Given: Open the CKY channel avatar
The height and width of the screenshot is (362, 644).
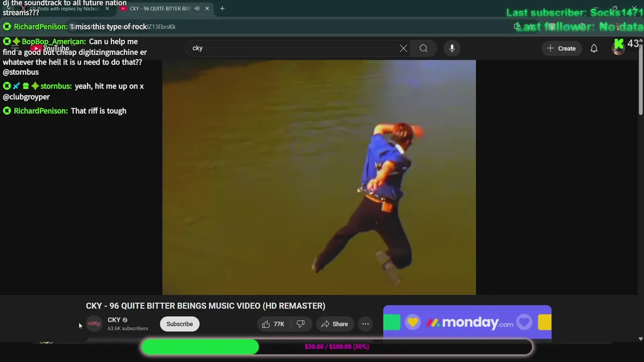Looking at the screenshot, I should tap(94, 324).
